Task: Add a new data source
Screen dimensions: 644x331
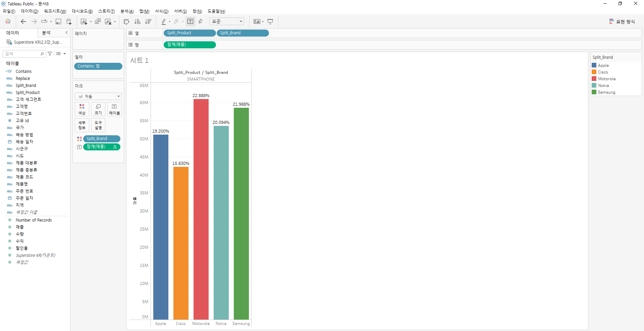Action: click(69, 21)
